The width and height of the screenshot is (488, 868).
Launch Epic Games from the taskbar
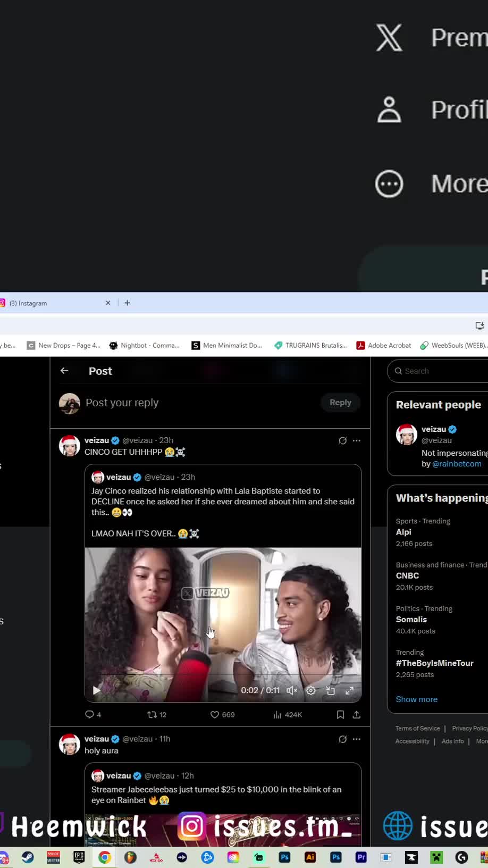[x=79, y=857]
